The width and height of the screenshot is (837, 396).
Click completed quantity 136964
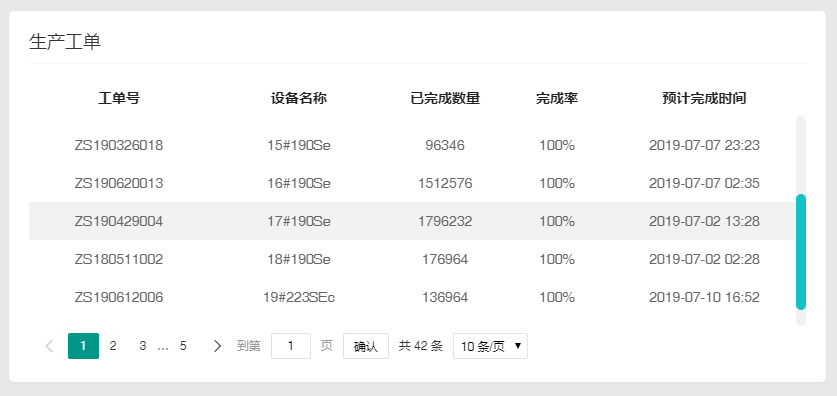coord(445,297)
